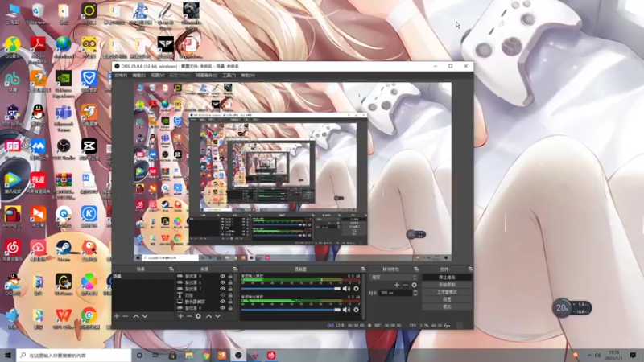The image size is (644, 362).
Task: Move the scene up with the arrow
Action: point(136,316)
